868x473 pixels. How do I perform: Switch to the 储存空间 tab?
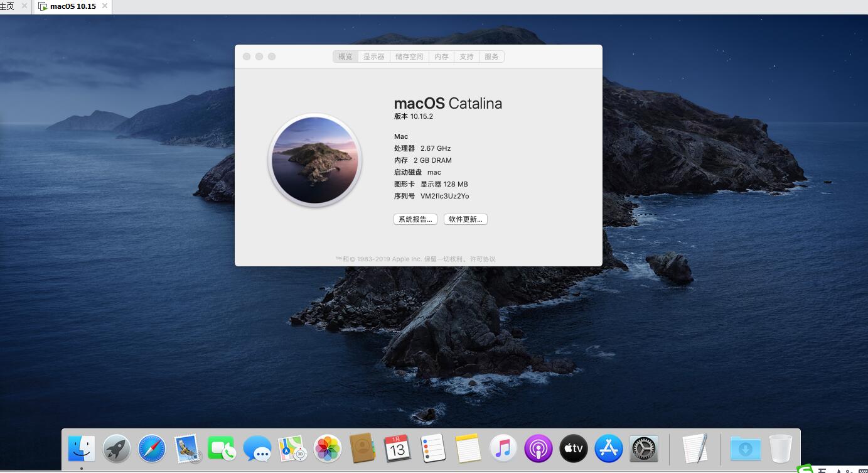click(409, 57)
